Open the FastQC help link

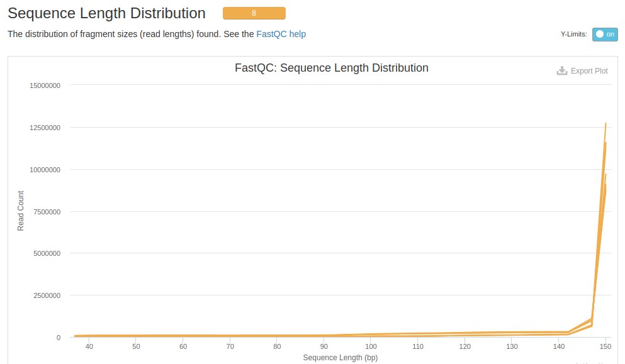[281, 34]
